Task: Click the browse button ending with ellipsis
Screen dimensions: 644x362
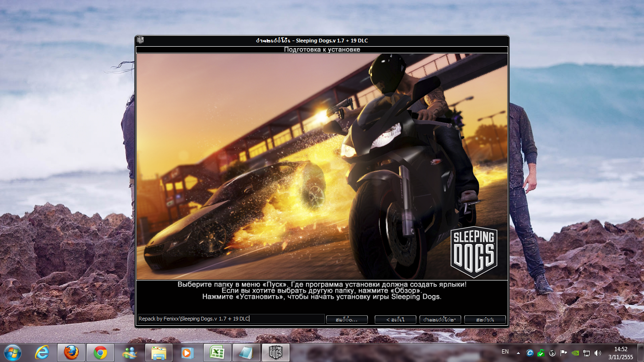Action: [x=347, y=320]
